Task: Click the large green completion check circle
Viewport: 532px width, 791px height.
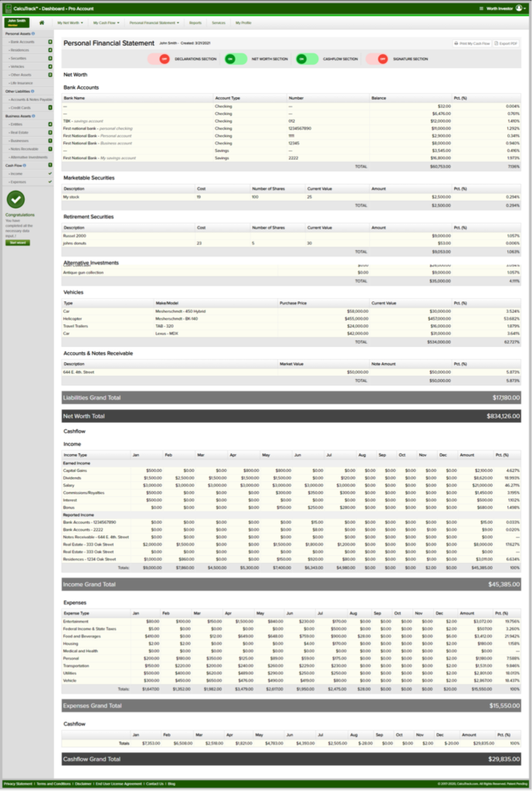Action: (15, 200)
